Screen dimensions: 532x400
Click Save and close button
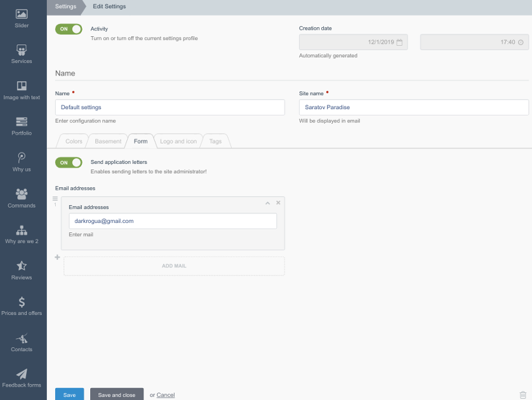coord(117,394)
